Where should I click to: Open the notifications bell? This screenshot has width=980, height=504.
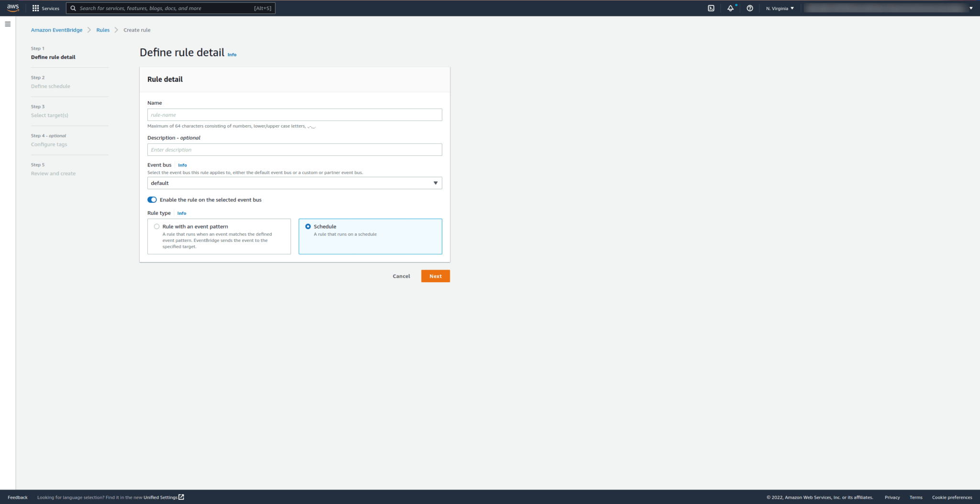730,8
